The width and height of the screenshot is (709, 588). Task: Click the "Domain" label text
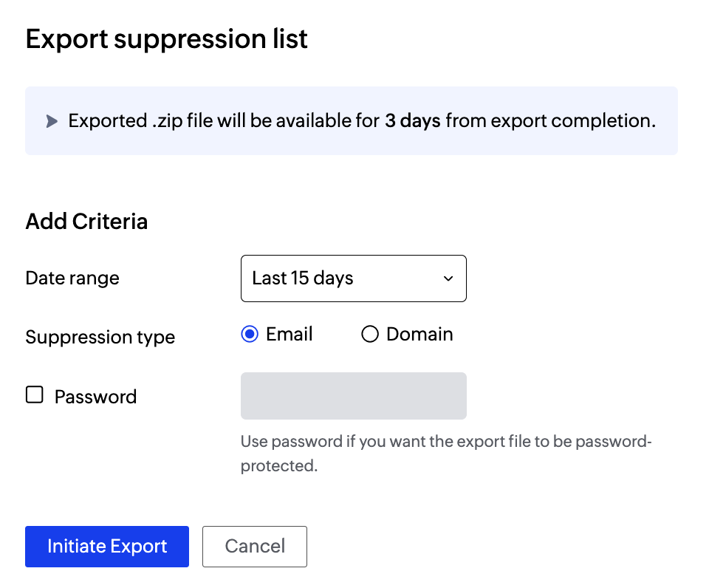[419, 335]
